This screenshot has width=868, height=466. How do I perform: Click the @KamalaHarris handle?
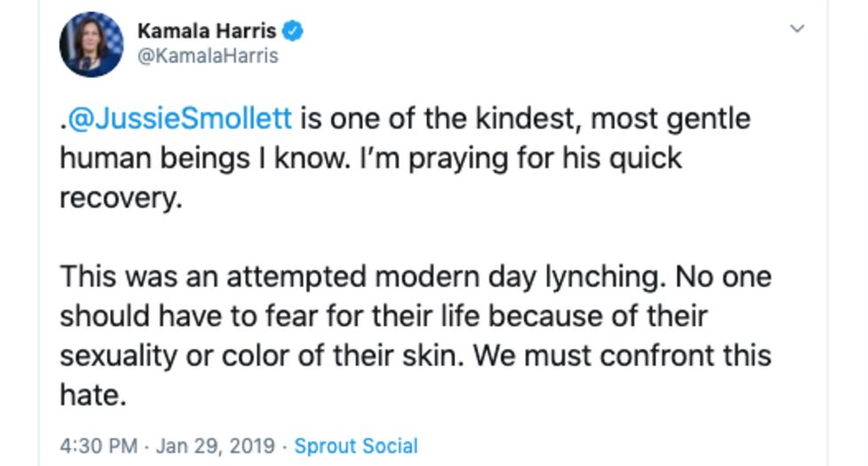click(207, 56)
